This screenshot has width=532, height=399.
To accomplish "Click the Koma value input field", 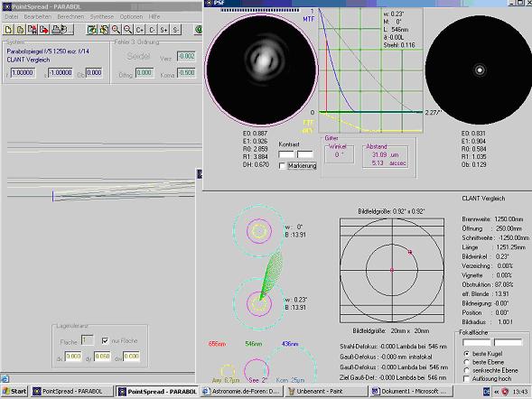I will (186, 72).
